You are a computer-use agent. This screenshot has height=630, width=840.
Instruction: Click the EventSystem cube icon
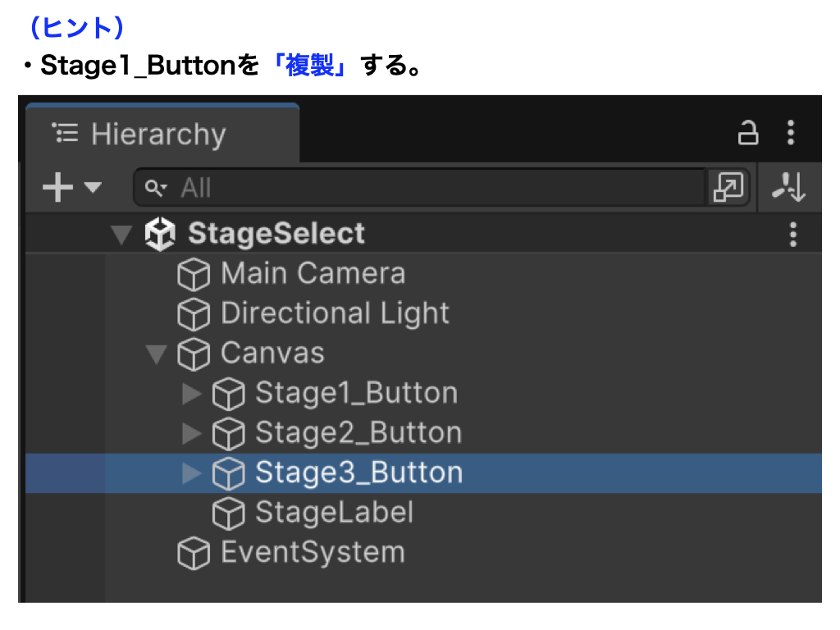[x=194, y=554]
